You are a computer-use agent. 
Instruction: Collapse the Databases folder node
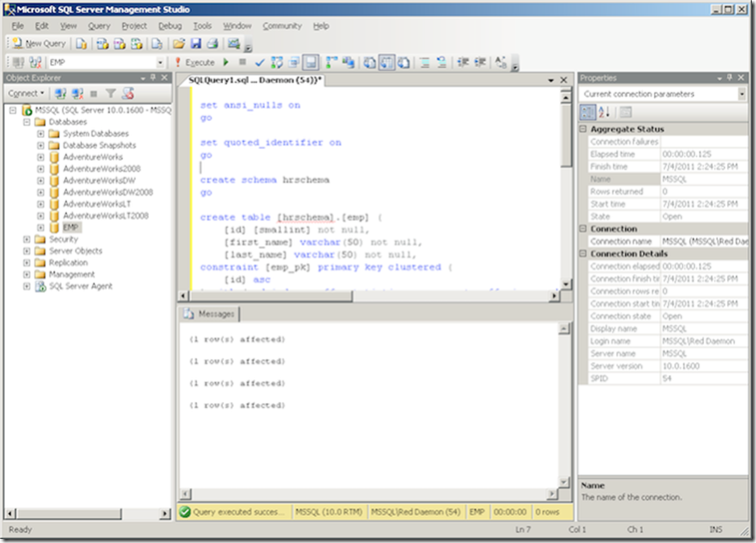tap(27, 122)
